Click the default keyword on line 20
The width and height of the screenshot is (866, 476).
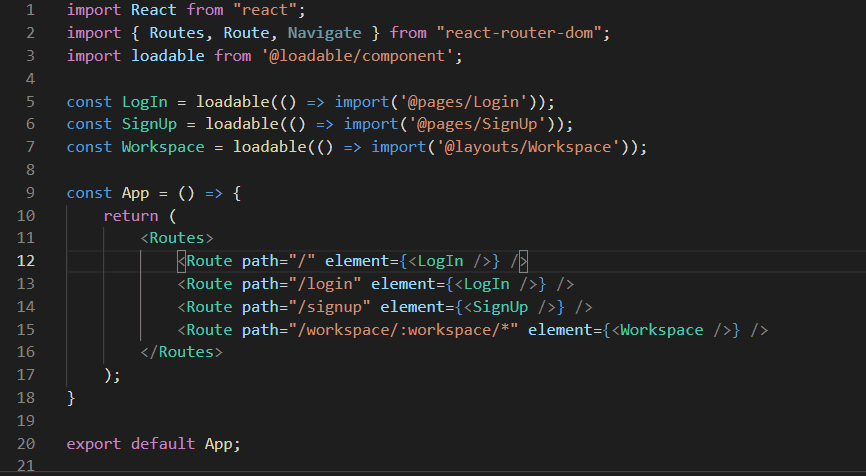pyautogui.click(x=163, y=444)
